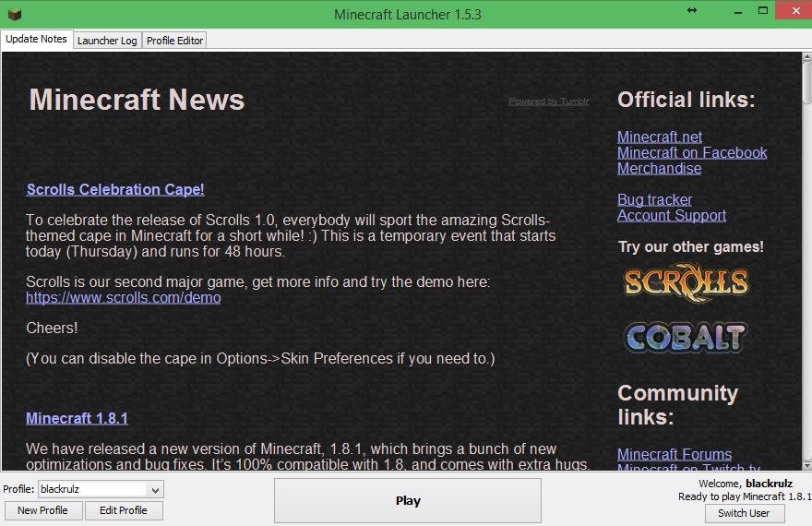Click the news scrollbar up arrow
Screen dimensions: 812x526
pyautogui.click(x=806, y=56)
